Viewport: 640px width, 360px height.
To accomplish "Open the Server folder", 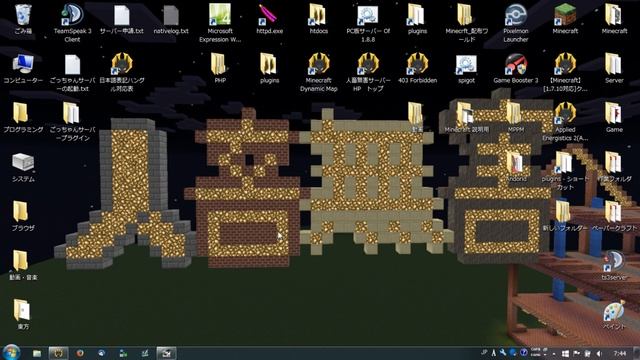I will (x=614, y=68).
